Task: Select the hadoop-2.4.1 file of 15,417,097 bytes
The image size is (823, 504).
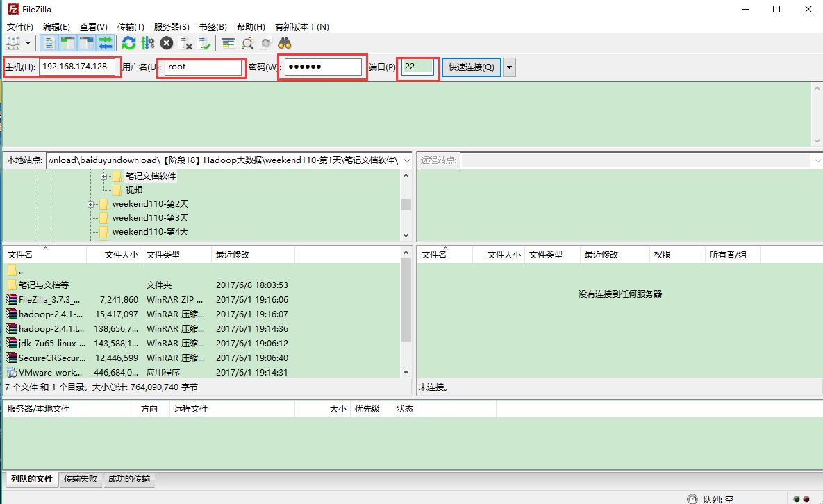Action: click(202, 314)
